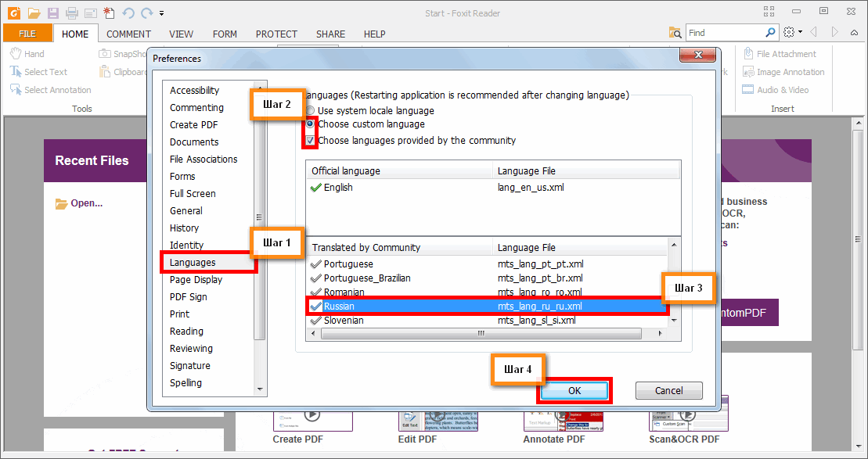Select Portuguese in community translations list
868x459 pixels.
[487, 264]
